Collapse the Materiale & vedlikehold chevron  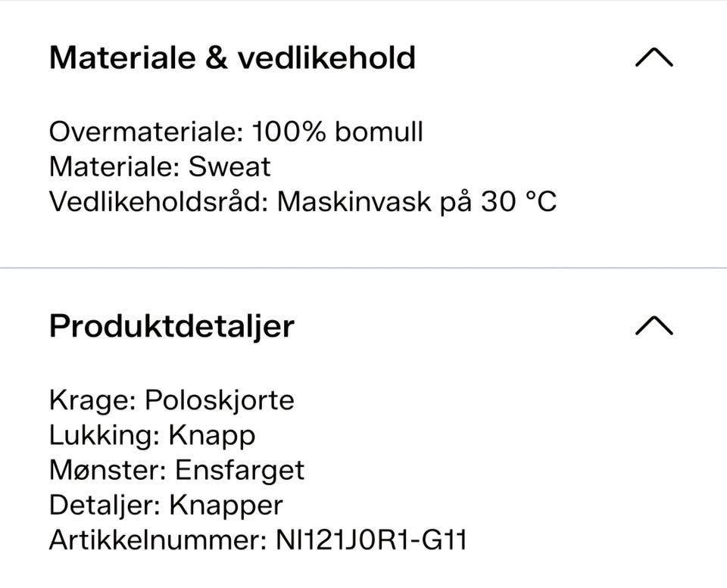[x=654, y=58]
